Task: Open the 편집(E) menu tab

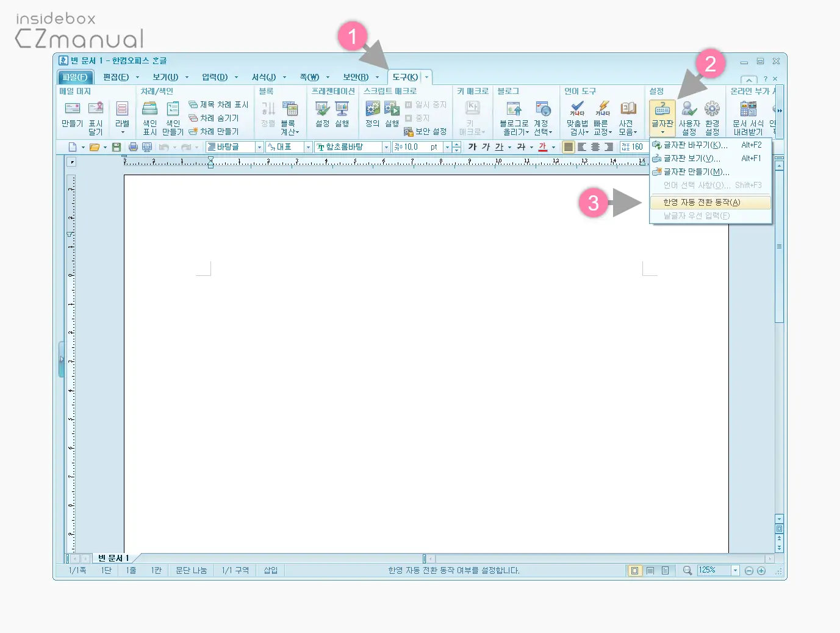Action: point(116,78)
